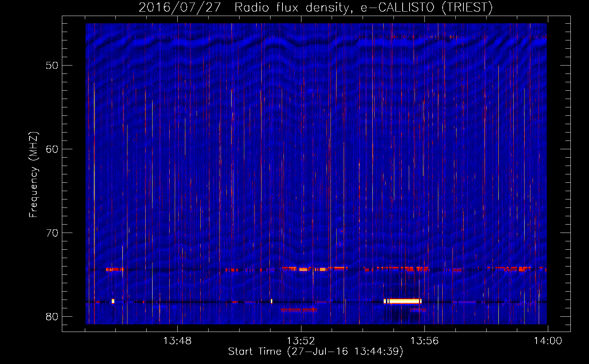The height and width of the screenshot is (364, 589).
Task: Click the 13:48 time tick label
Action: [177, 341]
